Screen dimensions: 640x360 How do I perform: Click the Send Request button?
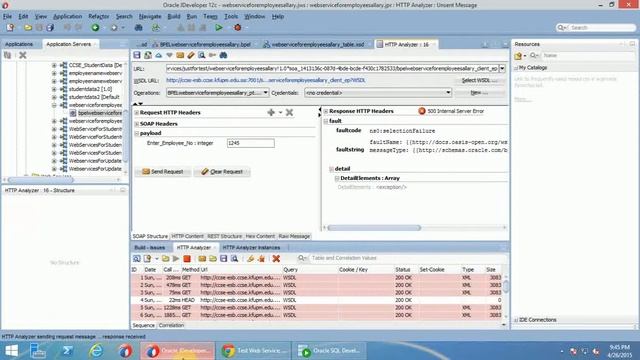tap(162, 172)
